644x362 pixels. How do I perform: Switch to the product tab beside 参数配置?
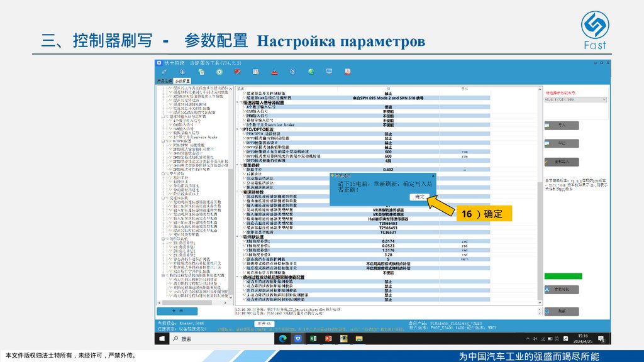164,81
